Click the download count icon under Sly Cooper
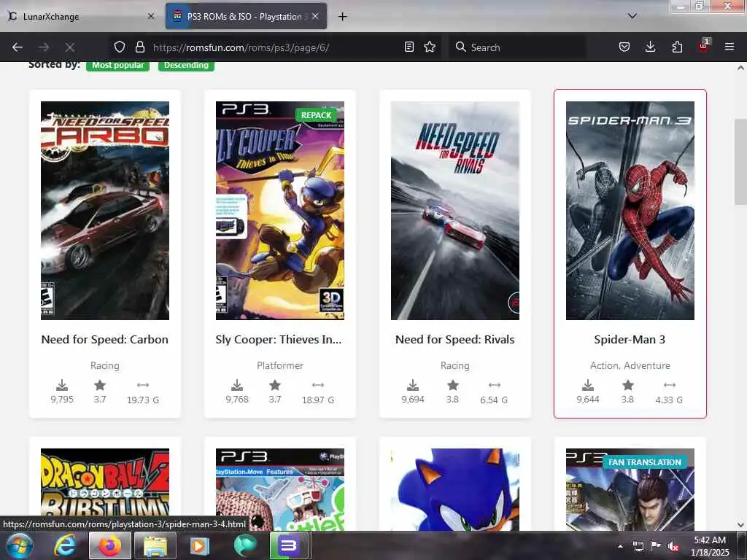 (237, 385)
